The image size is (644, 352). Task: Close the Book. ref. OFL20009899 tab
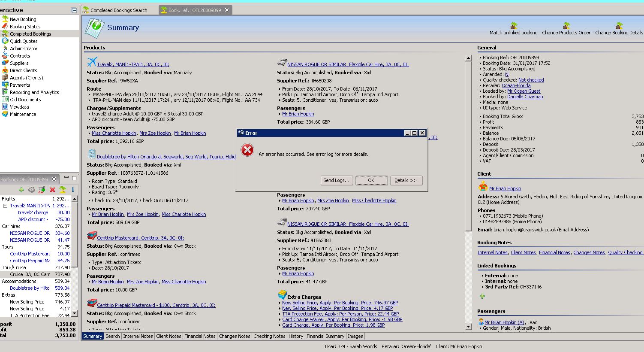point(227,10)
